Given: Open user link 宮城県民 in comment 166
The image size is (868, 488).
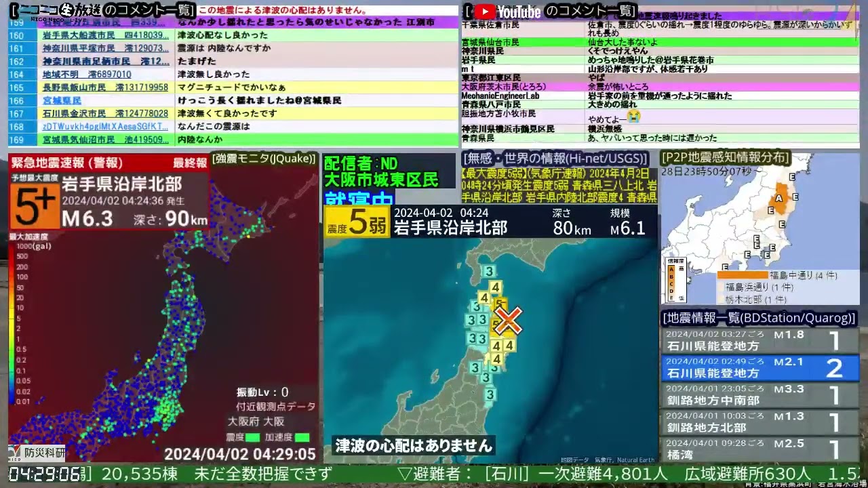Looking at the screenshot, I should 62,100.
